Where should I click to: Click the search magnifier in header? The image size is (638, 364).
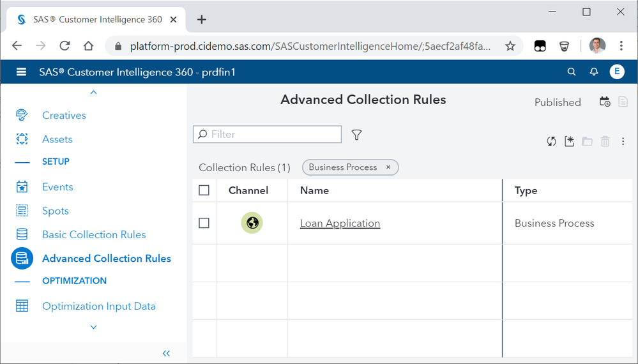(x=572, y=72)
